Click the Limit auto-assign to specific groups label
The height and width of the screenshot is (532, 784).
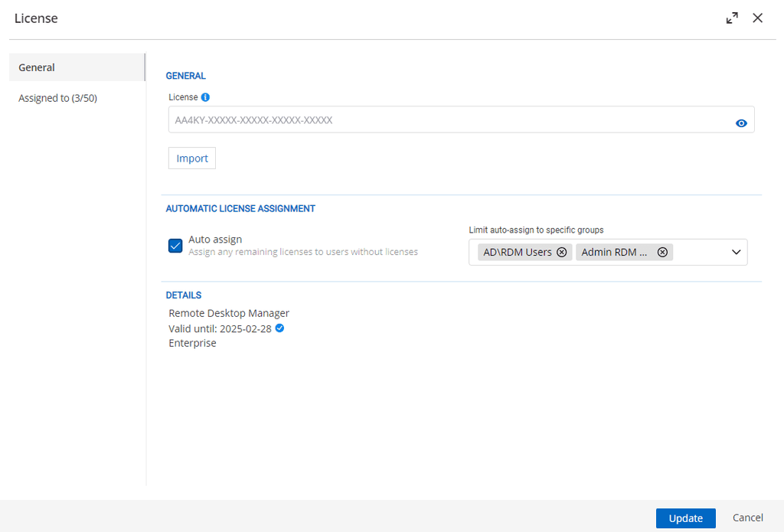click(x=536, y=230)
